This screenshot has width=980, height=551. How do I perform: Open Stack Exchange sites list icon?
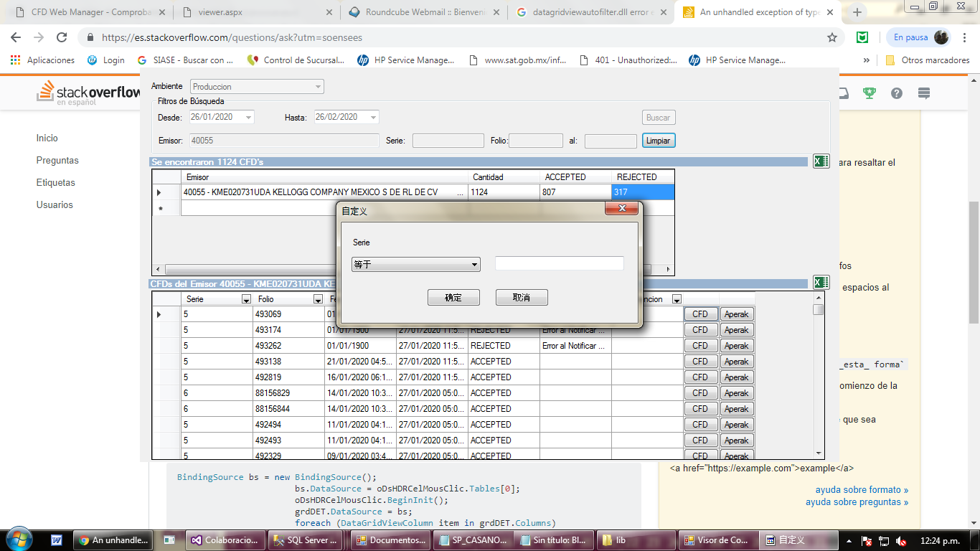coord(924,93)
